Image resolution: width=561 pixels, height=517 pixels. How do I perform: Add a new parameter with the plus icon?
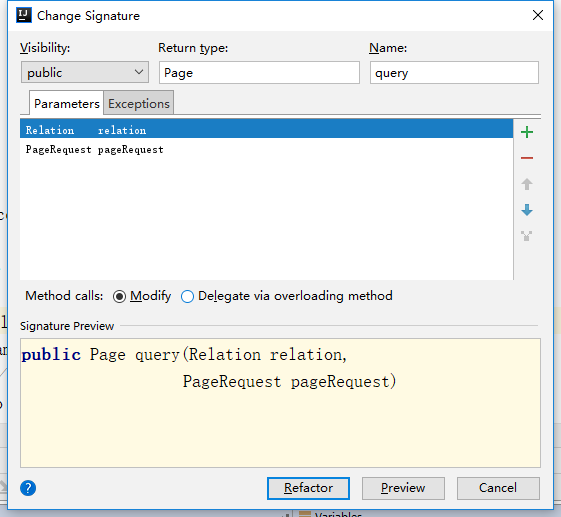(x=527, y=132)
